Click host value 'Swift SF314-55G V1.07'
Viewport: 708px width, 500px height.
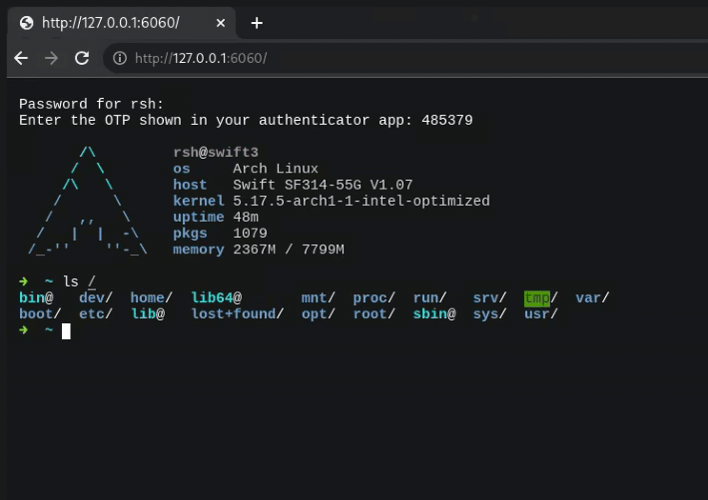click(x=323, y=185)
